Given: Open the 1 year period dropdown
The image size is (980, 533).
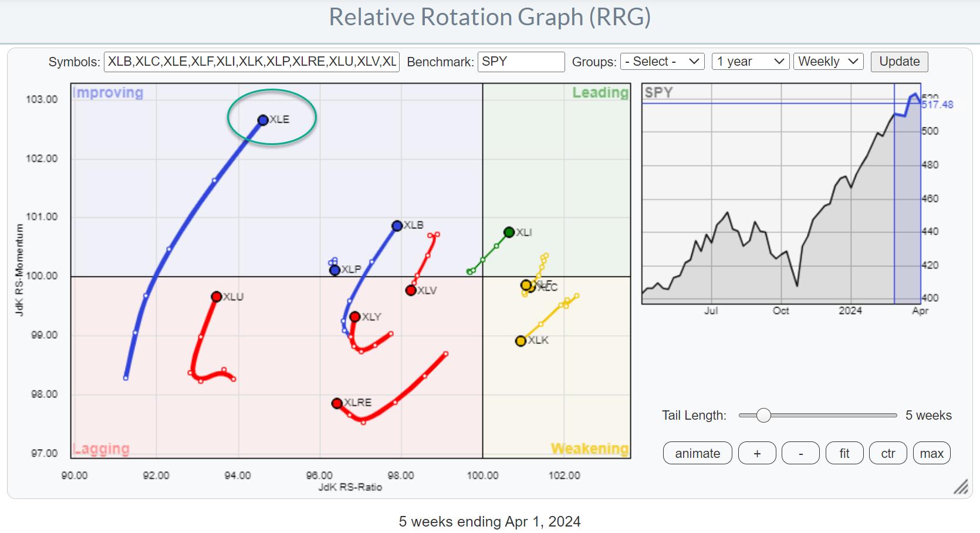Looking at the screenshot, I should click(750, 62).
